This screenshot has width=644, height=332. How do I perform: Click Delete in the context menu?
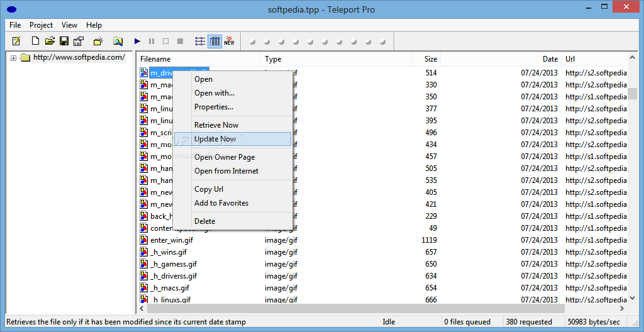(x=233, y=221)
